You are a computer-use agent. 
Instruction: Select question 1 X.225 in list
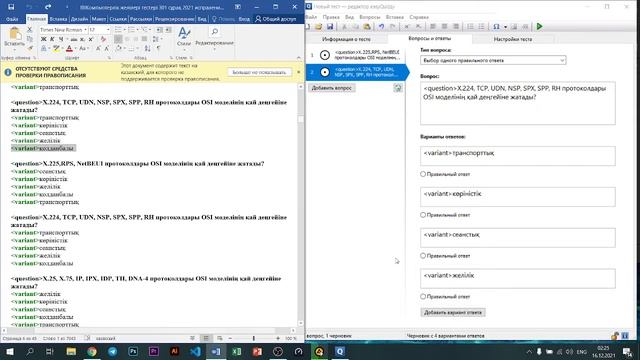tap(356, 55)
